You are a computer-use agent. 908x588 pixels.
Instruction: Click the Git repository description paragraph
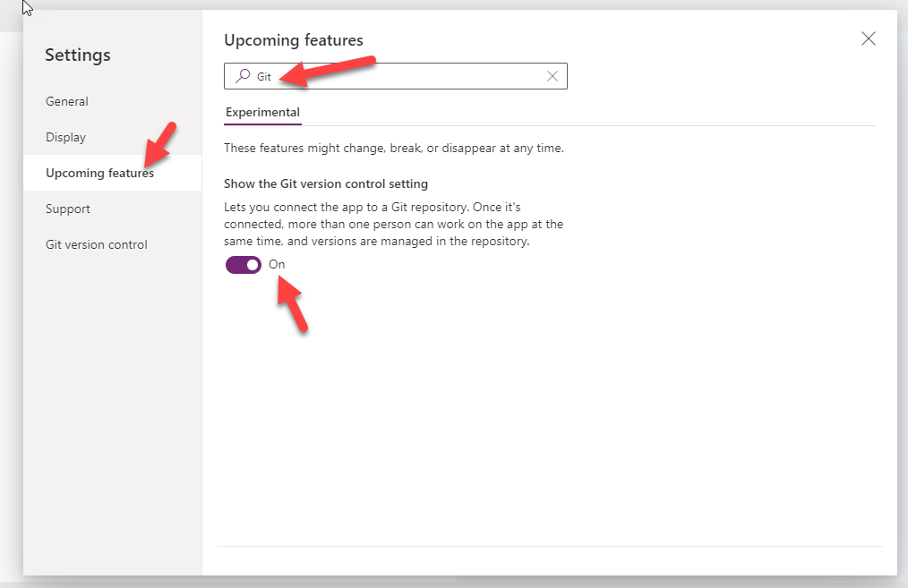394,224
